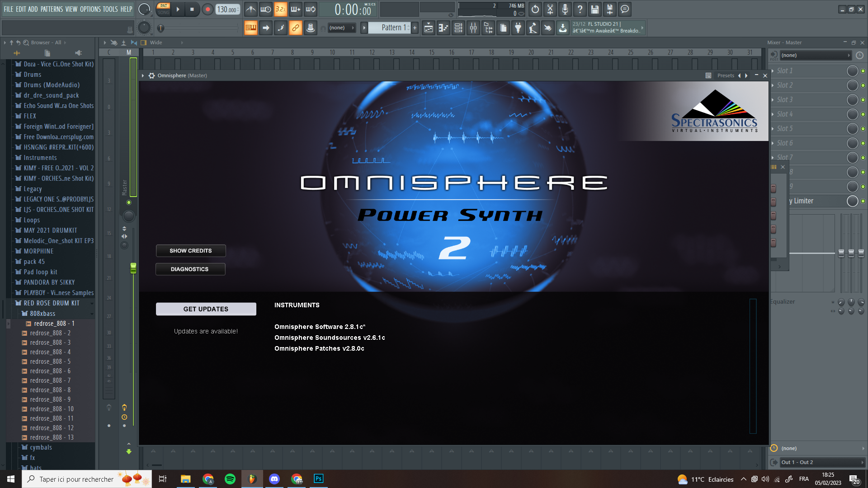Open the ADD menu
Screen dimensions: 868x488
[33, 9]
